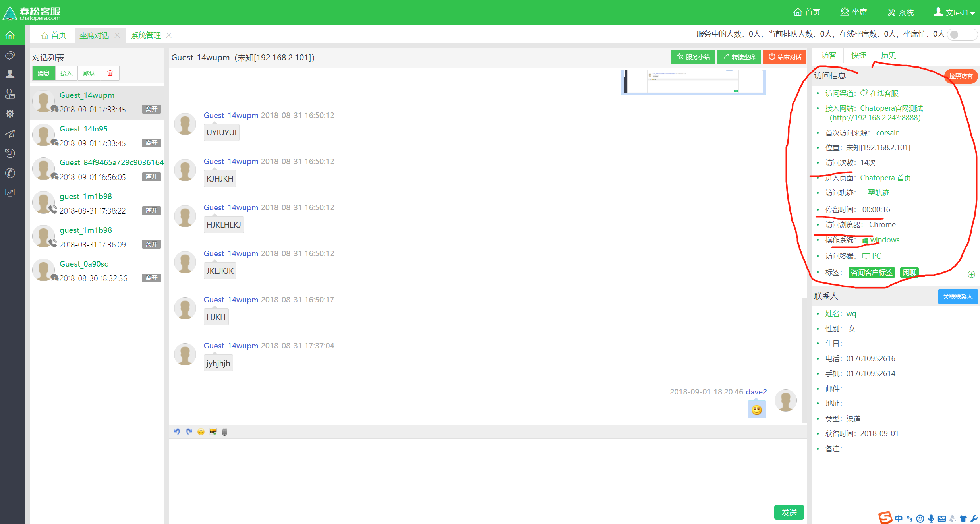
Task: Click the 结束对话 button
Action: [x=785, y=57]
